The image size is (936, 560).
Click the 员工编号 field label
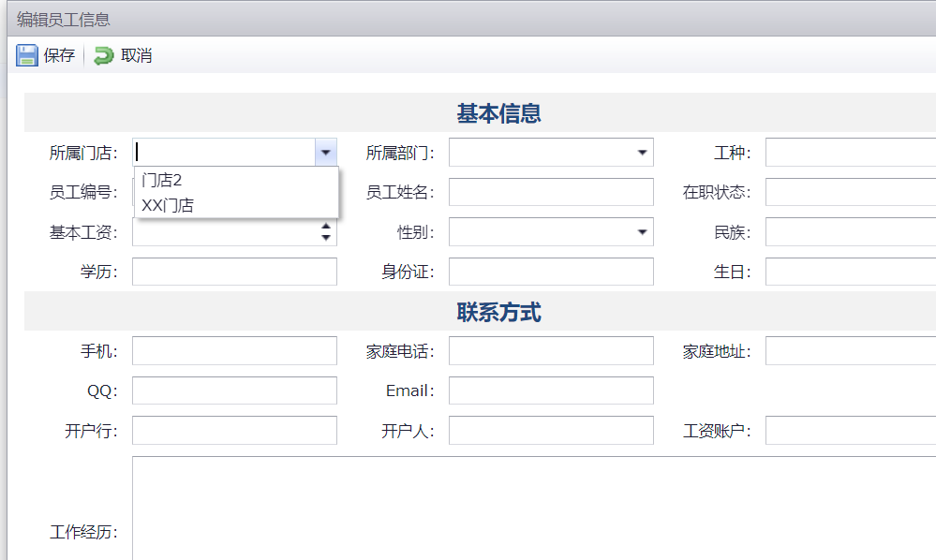83,193
